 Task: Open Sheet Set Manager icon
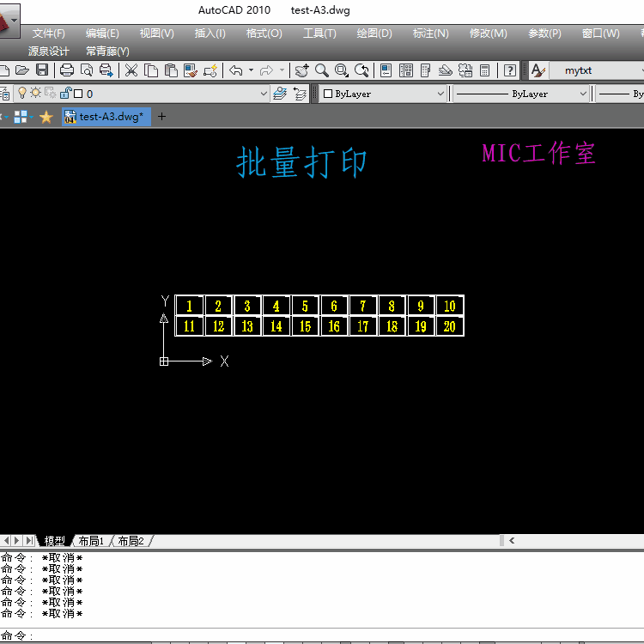[x=445, y=70]
